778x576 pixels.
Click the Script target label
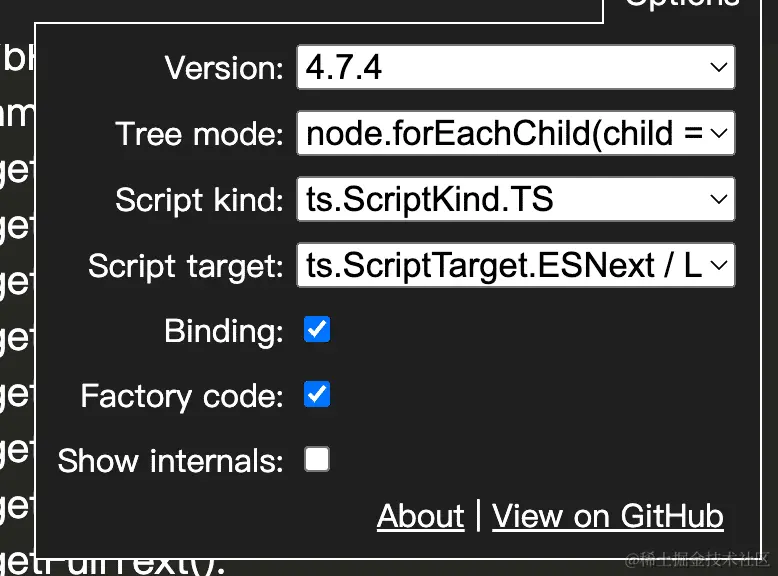click(186, 267)
